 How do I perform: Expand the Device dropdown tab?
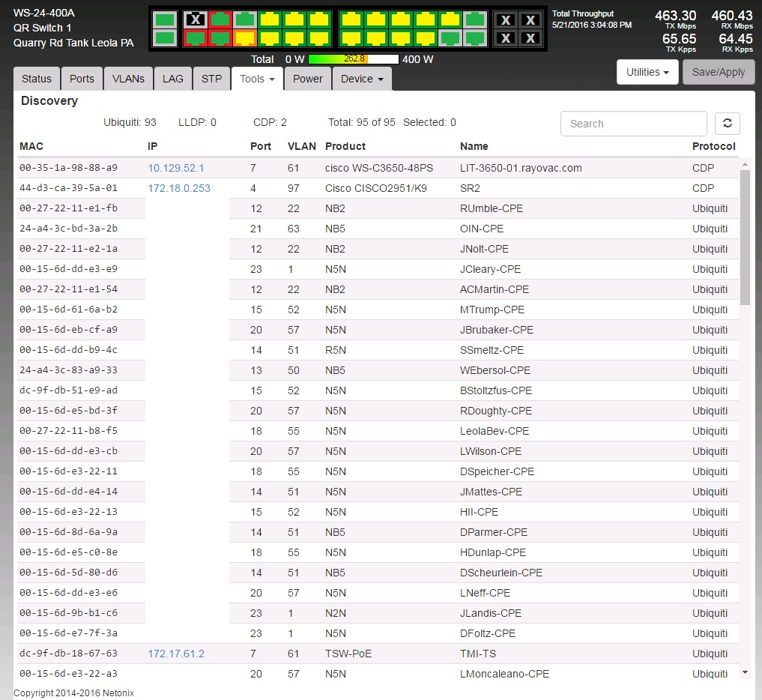click(362, 79)
